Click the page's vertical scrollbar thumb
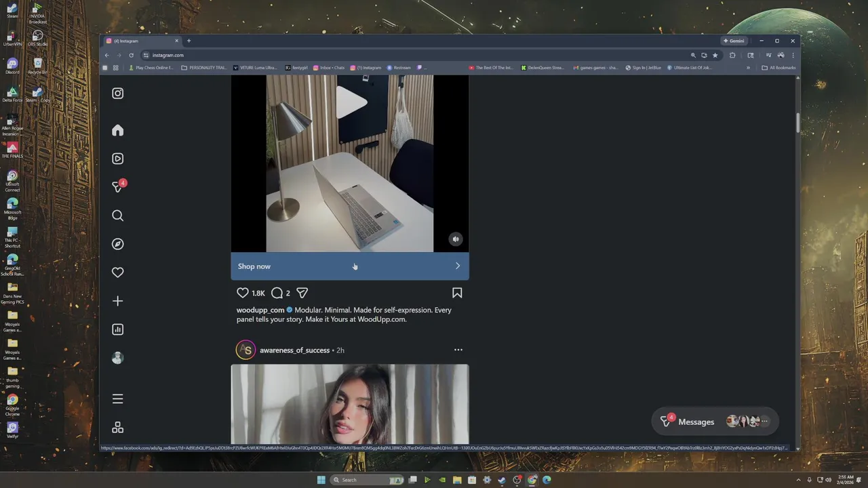Image resolution: width=868 pixels, height=488 pixels. pos(797,123)
